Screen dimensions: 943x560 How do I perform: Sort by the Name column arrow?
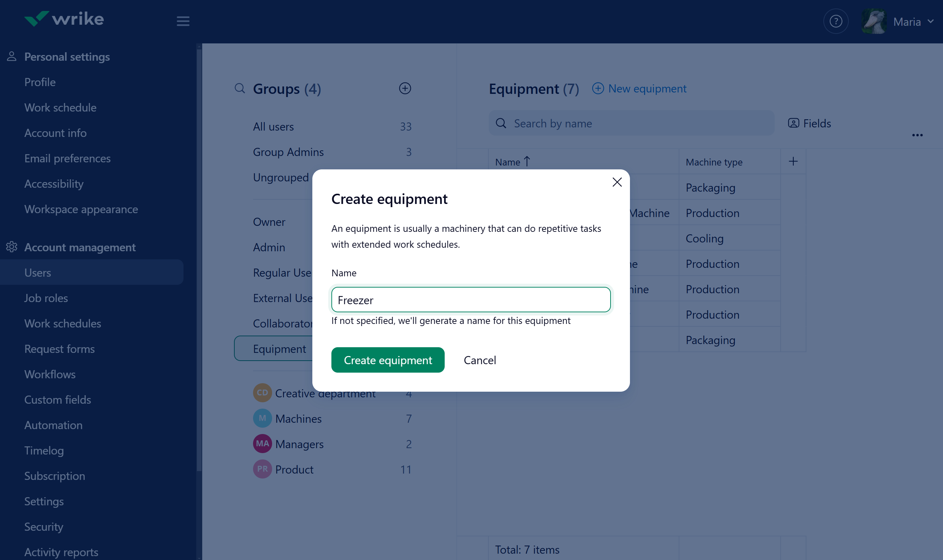tap(527, 162)
